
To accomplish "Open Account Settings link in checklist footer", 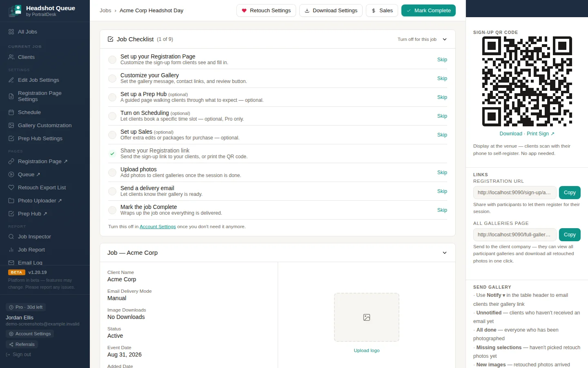I will tap(158, 227).
